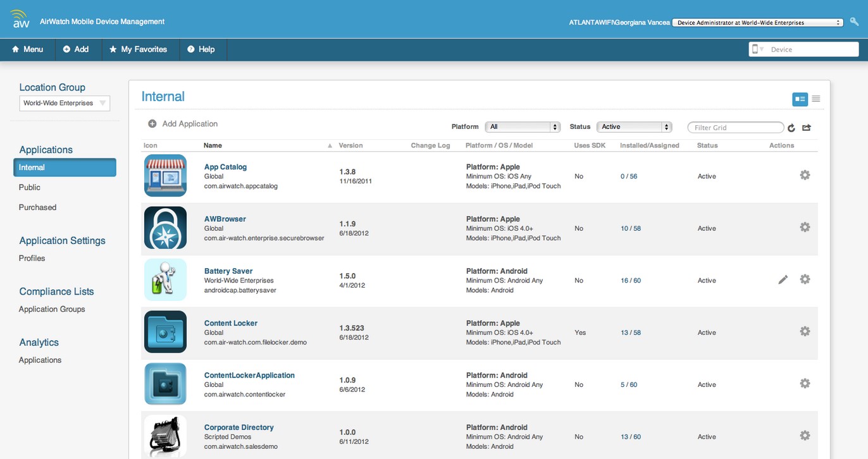The width and height of the screenshot is (868, 459).
Task: Click the Platform / OS / Model header
Action: [x=499, y=145]
